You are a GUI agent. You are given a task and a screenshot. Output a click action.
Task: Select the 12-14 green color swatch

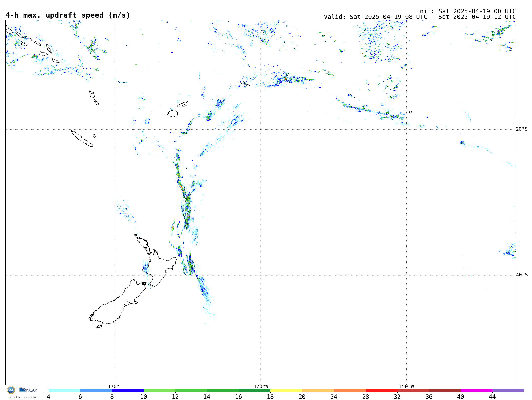[x=191, y=390]
